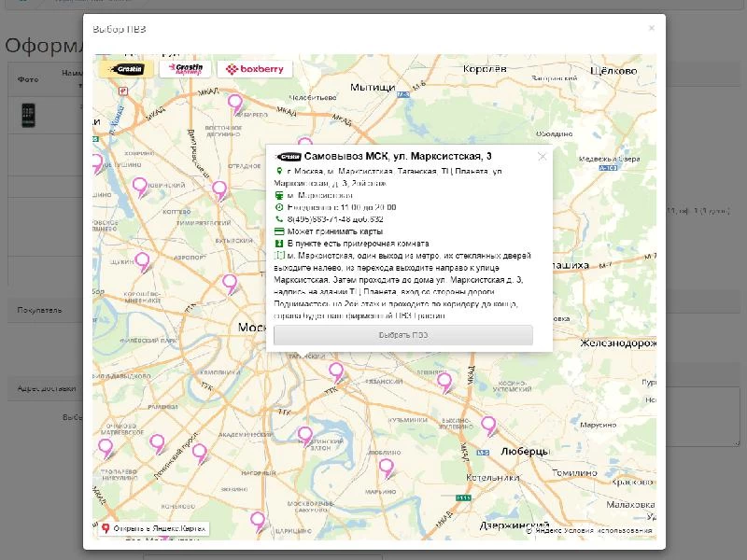This screenshot has width=747, height=560.
Task: Click the clock working-hours icon in balloon
Action: [279, 207]
